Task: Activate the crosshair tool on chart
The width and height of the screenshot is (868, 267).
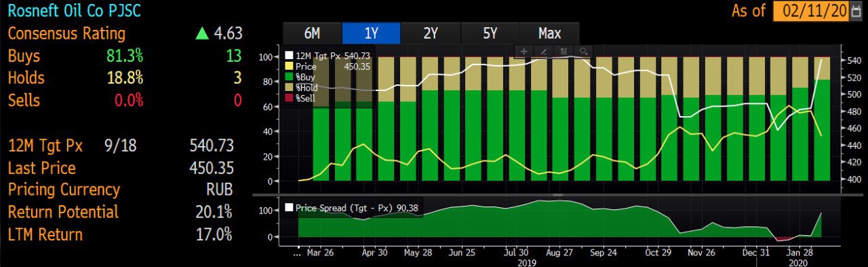Action: pos(524,51)
